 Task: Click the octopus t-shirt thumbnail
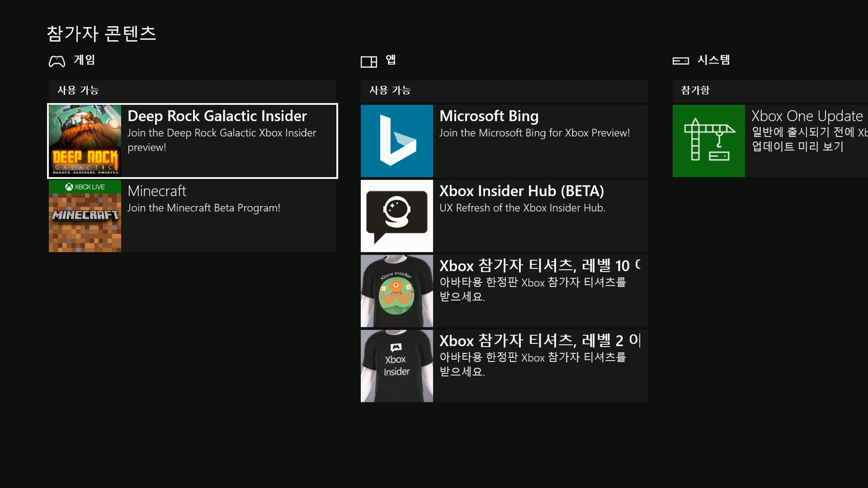coord(397,291)
